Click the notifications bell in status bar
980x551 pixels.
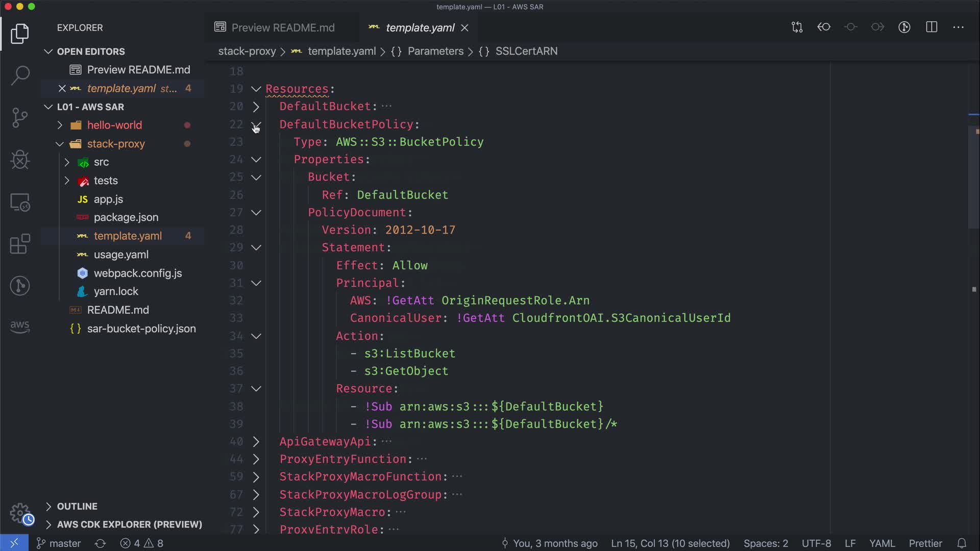(962, 543)
